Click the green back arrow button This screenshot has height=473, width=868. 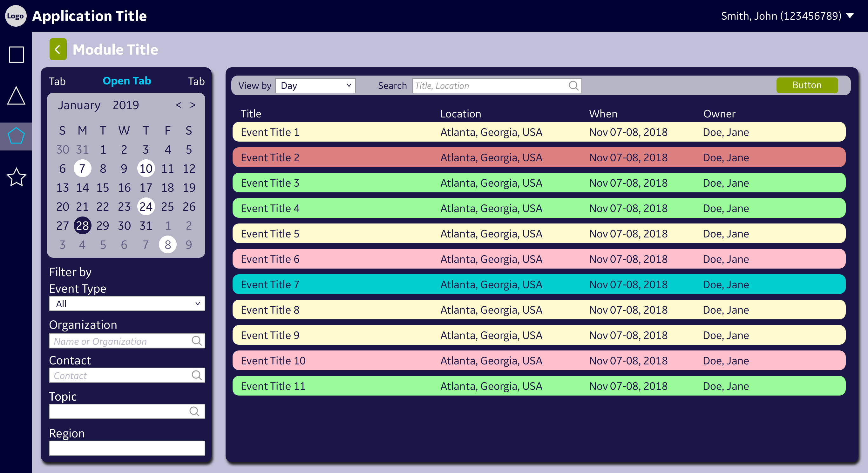(x=58, y=49)
